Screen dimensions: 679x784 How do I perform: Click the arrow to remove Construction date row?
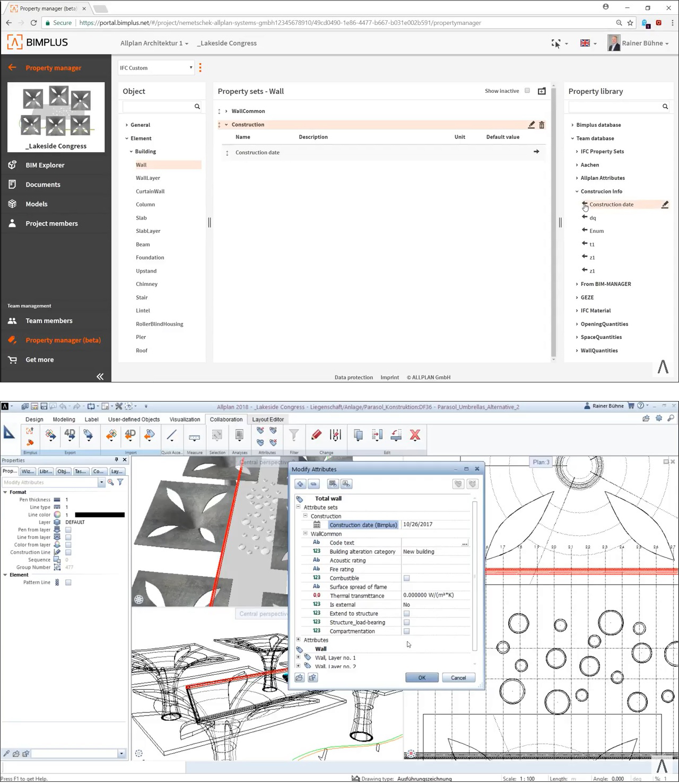coord(536,152)
